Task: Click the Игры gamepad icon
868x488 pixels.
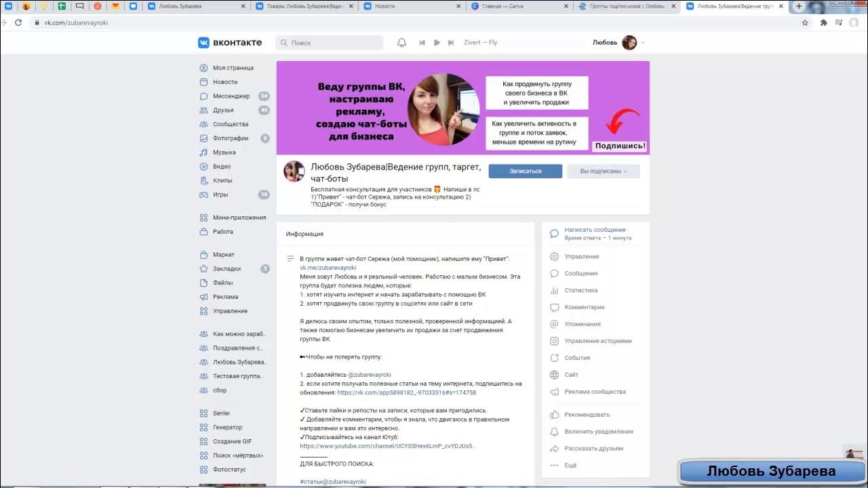Action: tap(203, 195)
